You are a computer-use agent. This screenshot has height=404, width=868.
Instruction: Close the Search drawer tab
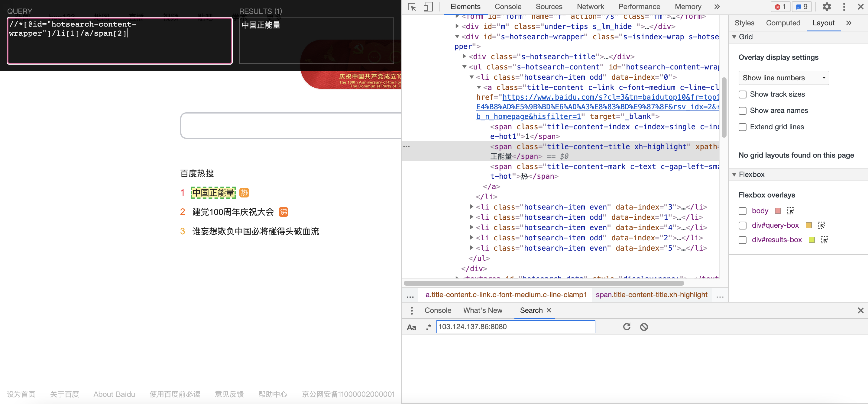pyautogui.click(x=549, y=310)
